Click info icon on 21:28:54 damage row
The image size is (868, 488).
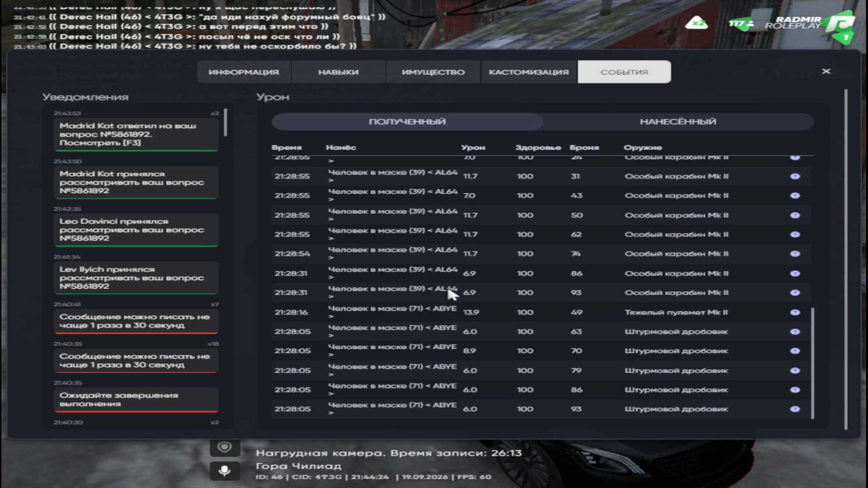pyautogui.click(x=795, y=253)
